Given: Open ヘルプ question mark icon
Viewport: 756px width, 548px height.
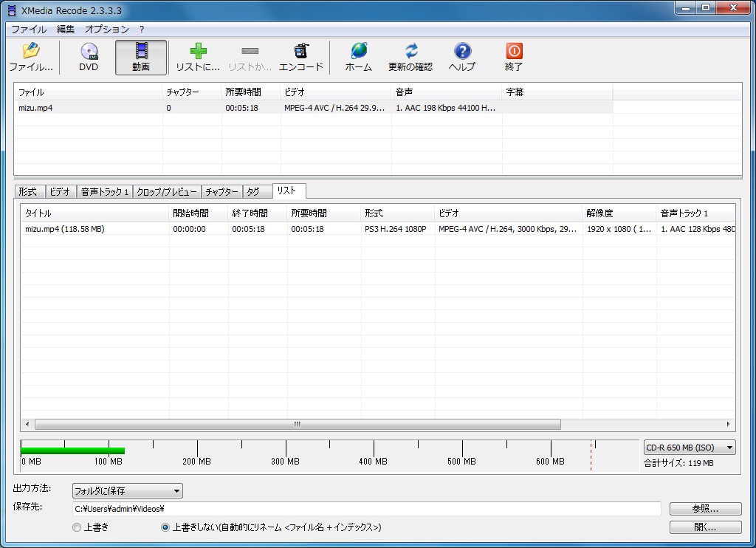Looking at the screenshot, I should tap(462, 58).
